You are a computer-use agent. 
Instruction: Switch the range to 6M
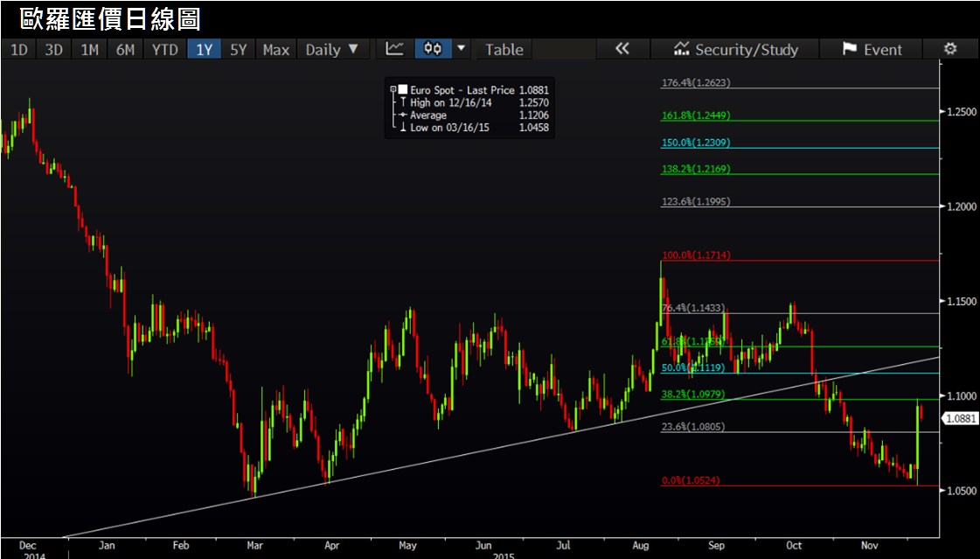coord(126,50)
